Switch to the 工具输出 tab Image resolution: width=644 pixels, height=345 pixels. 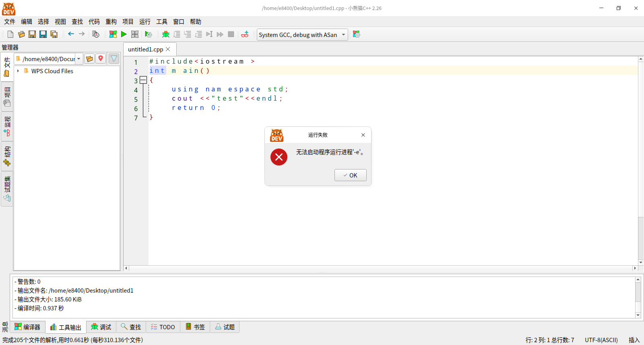pyautogui.click(x=66, y=327)
